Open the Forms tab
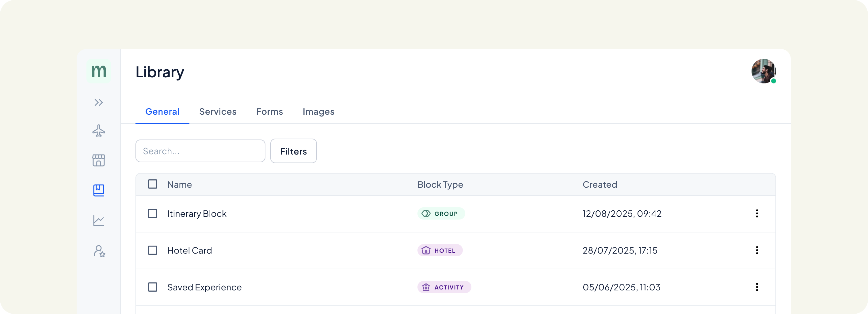Viewport: 868px width, 314px height. click(x=269, y=112)
